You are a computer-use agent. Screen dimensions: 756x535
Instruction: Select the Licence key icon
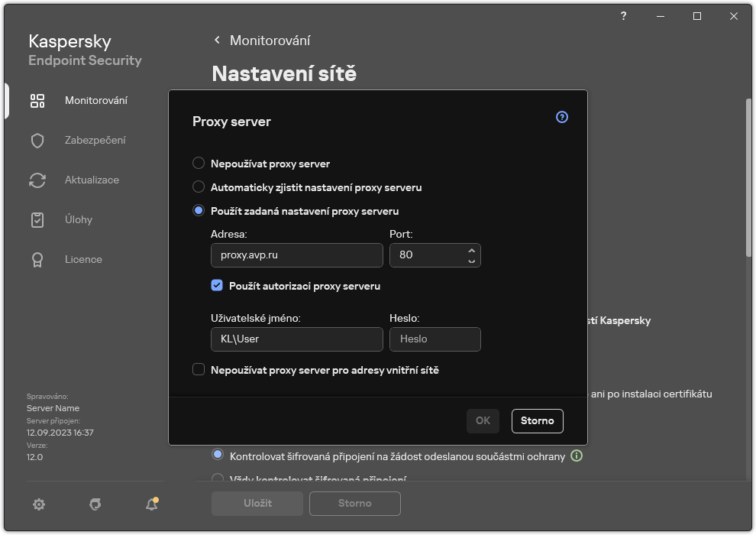click(x=37, y=259)
